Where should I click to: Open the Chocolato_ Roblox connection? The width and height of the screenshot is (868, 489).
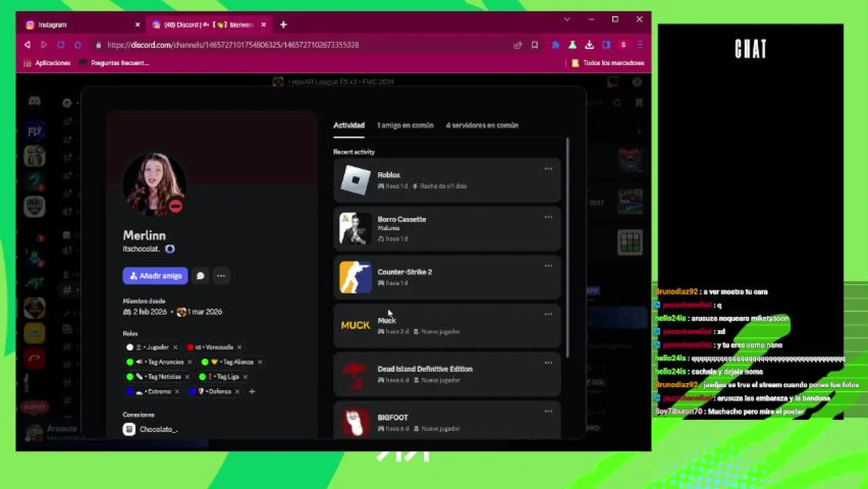tap(151, 429)
